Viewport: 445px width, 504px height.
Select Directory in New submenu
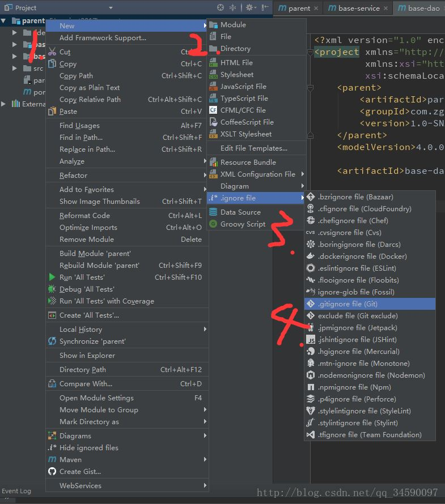[x=256, y=49]
